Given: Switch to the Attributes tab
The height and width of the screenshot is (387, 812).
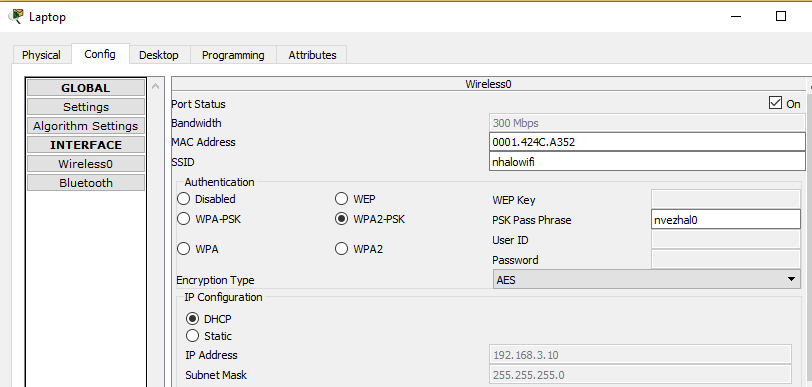Looking at the screenshot, I should 312,55.
